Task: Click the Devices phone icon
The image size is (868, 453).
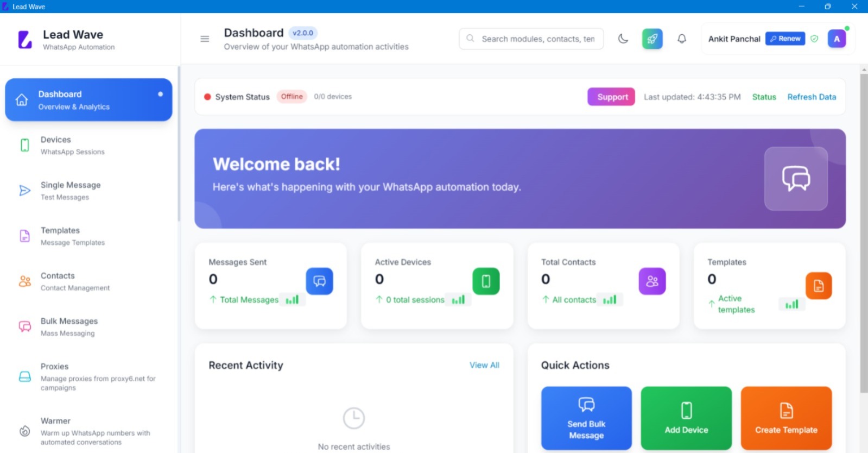Action: [x=25, y=145]
